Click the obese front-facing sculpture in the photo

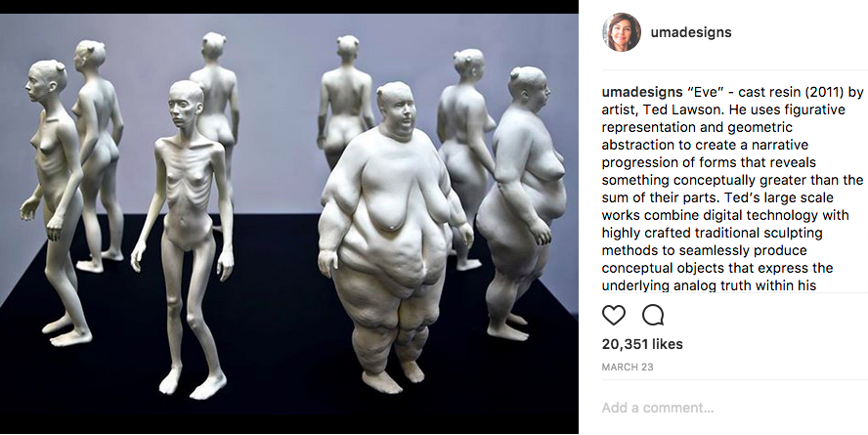click(x=394, y=238)
